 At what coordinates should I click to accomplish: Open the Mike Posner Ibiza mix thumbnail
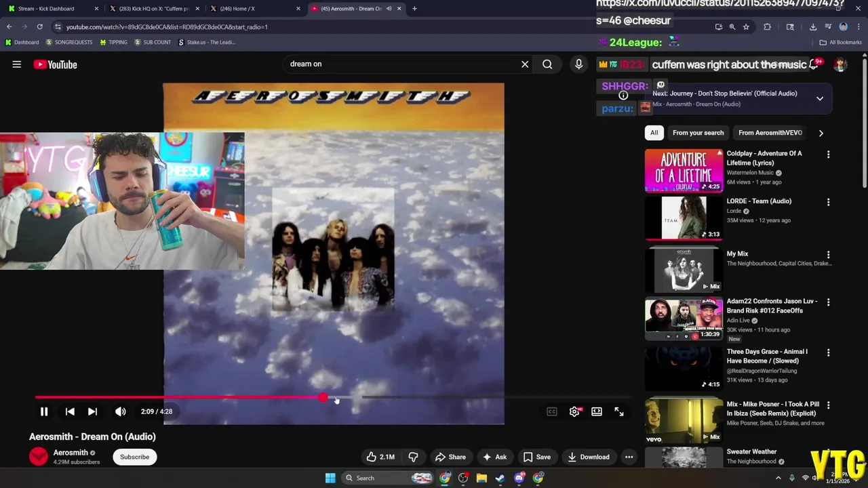[x=684, y=420]
